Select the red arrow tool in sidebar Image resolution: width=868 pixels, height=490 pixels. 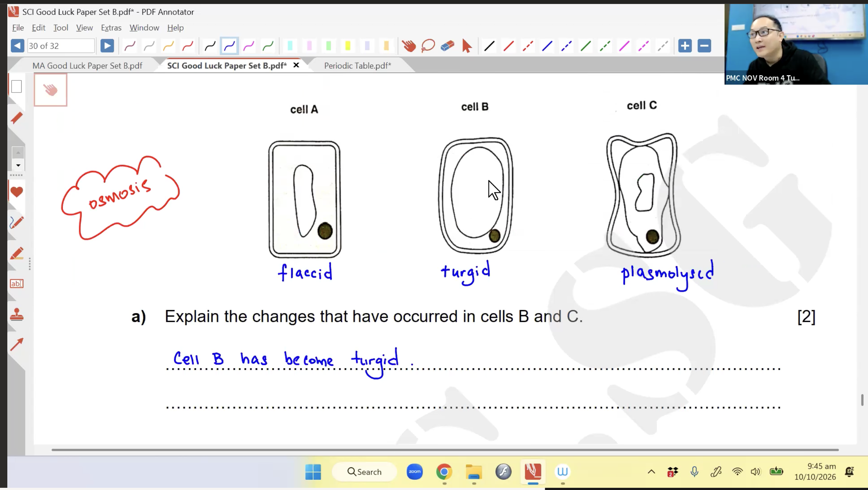coord(16,344)
